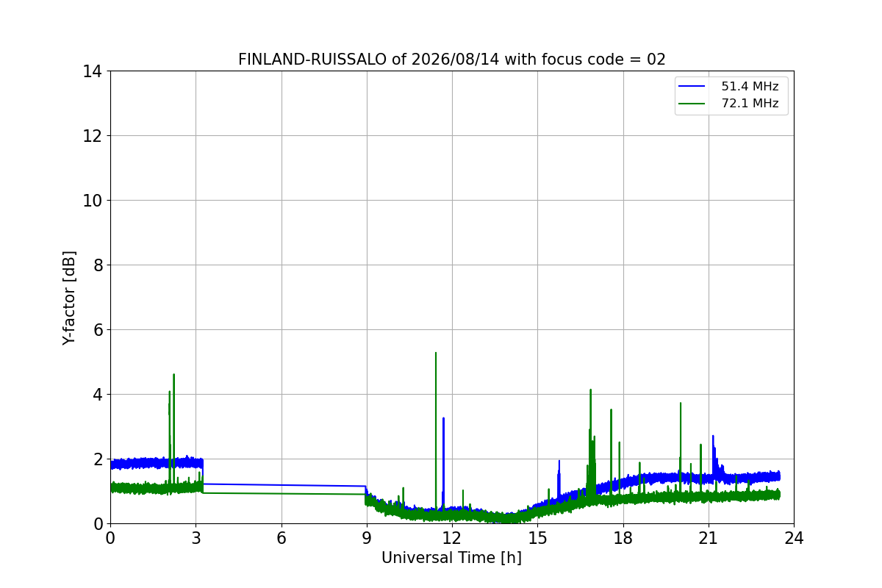Click y-axis tick label 14

[x=92, y=71]
